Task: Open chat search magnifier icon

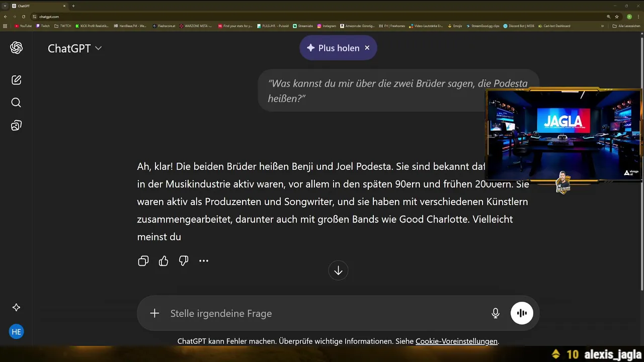Action: [x=16, y=103]
